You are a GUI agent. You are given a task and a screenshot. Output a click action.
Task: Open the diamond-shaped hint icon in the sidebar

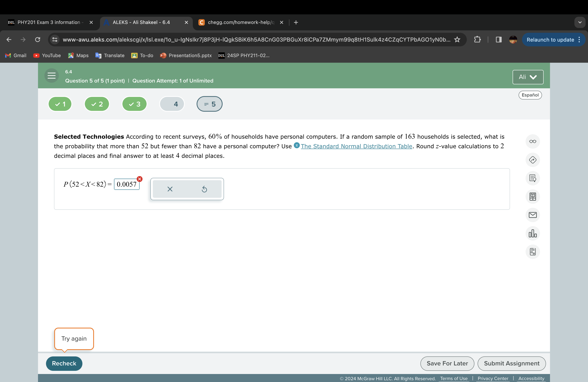532,160
